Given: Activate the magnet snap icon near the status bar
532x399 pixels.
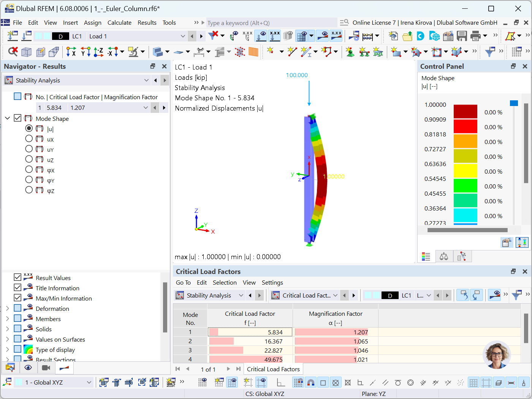Looking at the screenshot, I should click(311, 382).
